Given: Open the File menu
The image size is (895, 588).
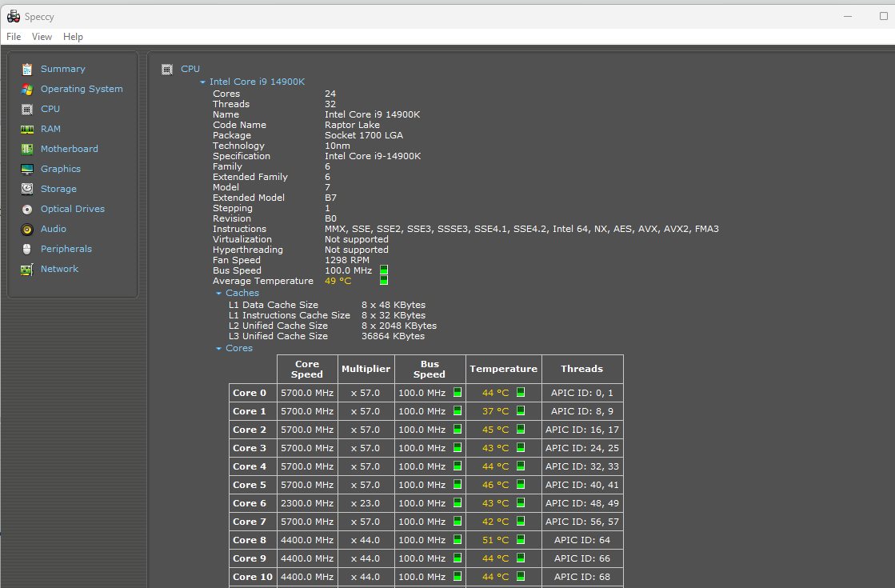Looking at the screenshot, I should click(x=14, y=37).
